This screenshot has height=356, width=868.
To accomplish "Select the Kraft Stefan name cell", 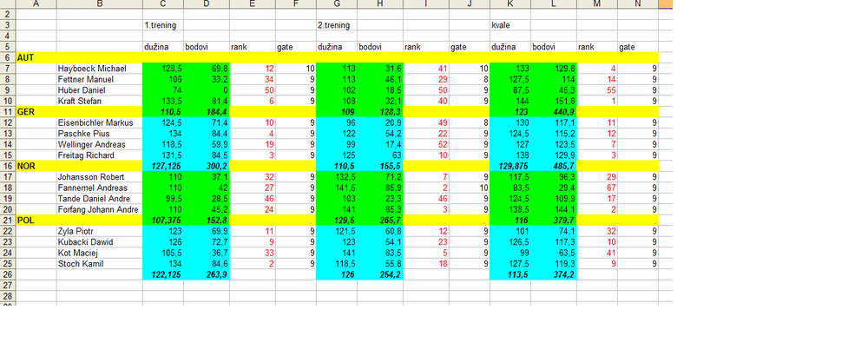I will 98,101.
